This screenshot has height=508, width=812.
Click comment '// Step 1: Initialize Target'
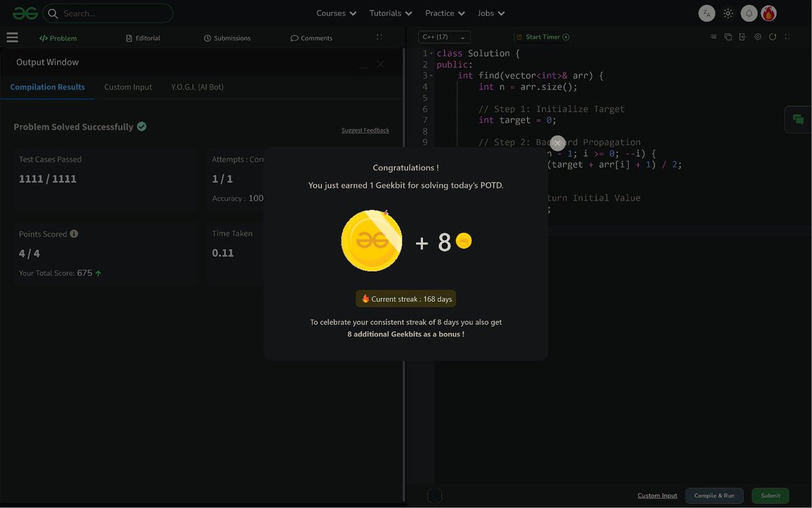click(x=551, y=109)
